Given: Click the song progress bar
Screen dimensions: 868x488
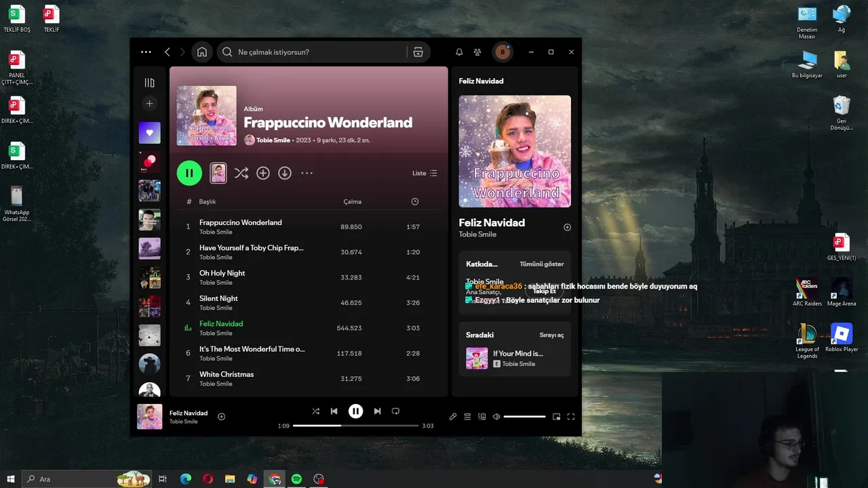Looking at the screenshot, I should click(355, 426).
